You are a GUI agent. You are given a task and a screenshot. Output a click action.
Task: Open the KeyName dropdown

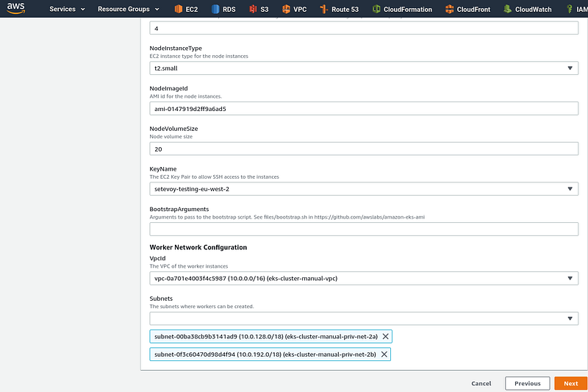364,189
